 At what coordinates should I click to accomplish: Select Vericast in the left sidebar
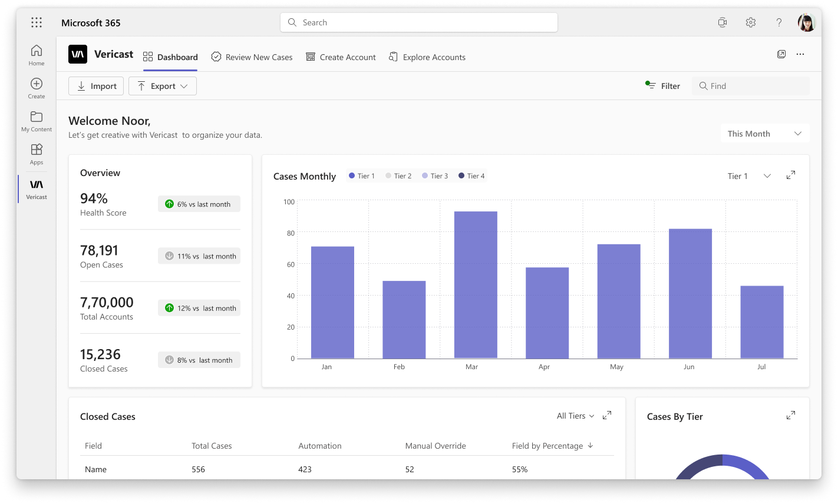pyautogui.click(x=37, y=189)
